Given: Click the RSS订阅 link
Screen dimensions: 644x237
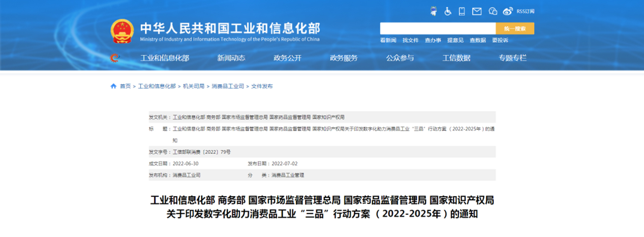Looking at the screenshot, I should click(x=526, y=11).
